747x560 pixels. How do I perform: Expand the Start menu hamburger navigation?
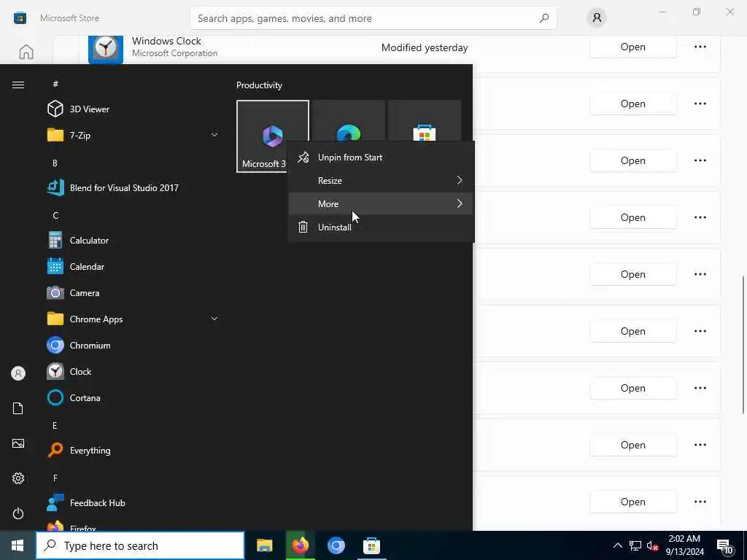coord(18,85)
